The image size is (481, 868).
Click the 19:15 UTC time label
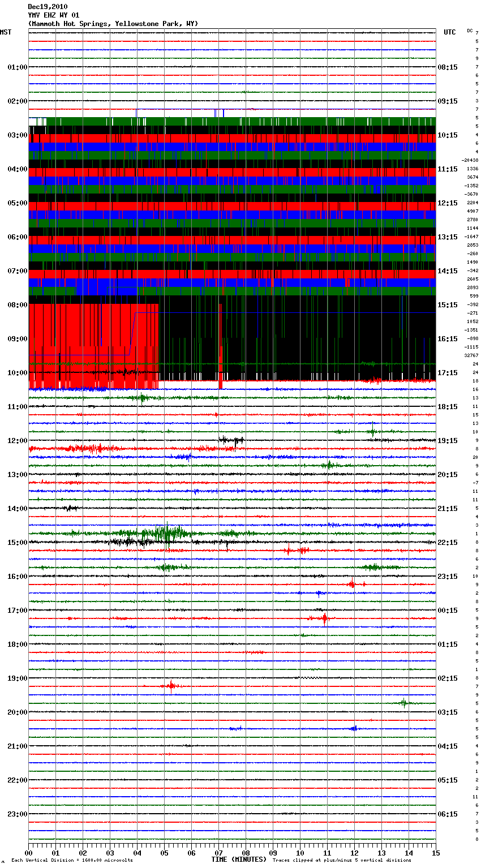click(x=448, y=441)
